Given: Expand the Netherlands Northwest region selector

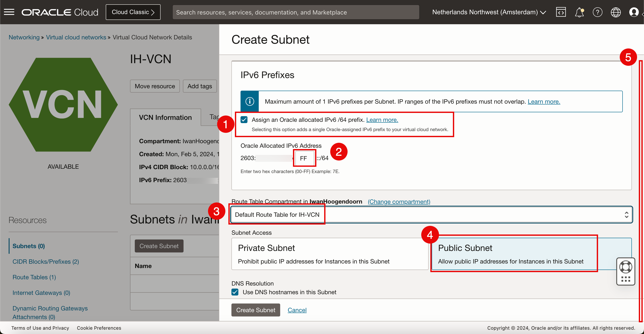Looking at the screenshot, I should pyautogui.click(x=489, y=12).
